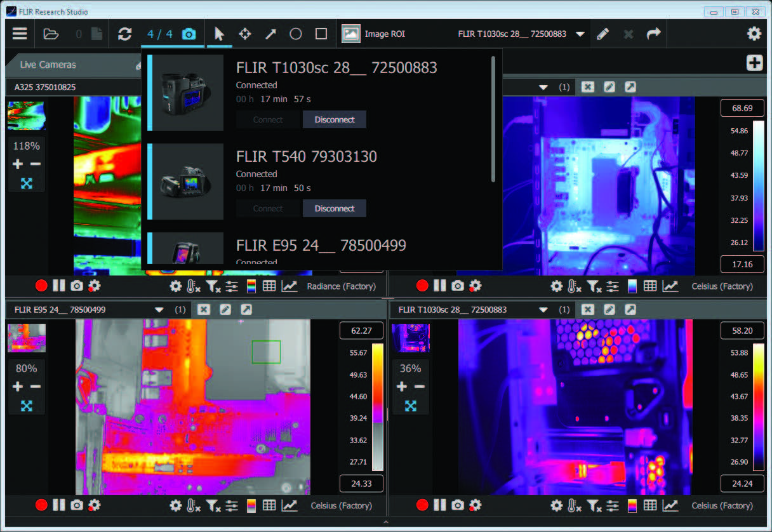Start recording in the E95 camera panel

[41, 505]
